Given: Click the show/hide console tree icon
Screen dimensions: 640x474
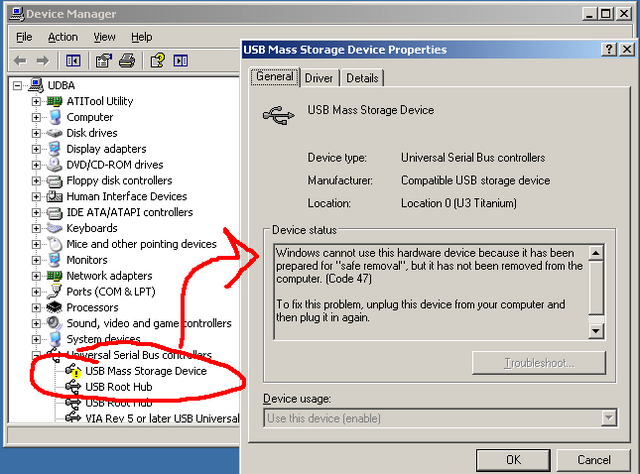Looking at the screenshot, I should (73, 61).
